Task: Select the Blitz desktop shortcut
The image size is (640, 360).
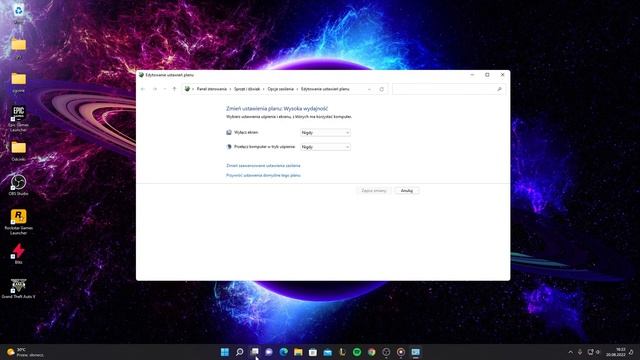Action: coord(18,253)
